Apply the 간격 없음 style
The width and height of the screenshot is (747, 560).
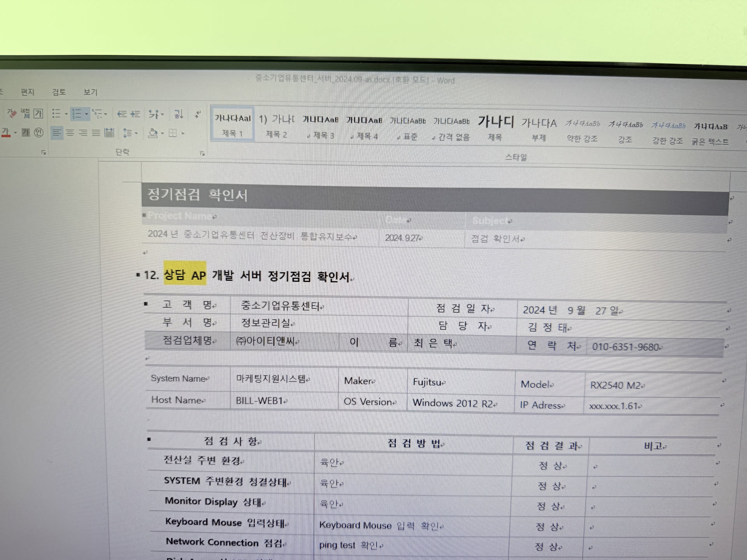pos(451,128)
